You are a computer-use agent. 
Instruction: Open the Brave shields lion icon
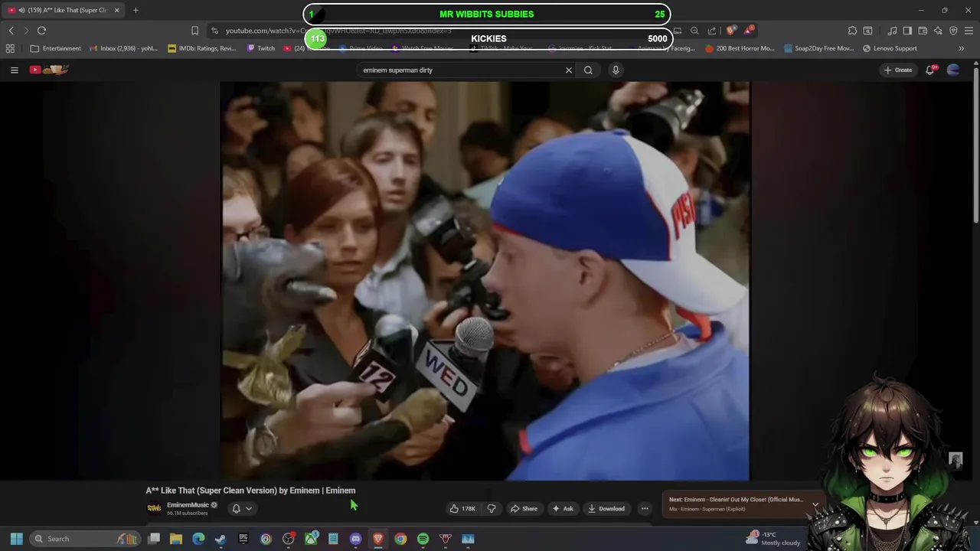click(731, 31)
